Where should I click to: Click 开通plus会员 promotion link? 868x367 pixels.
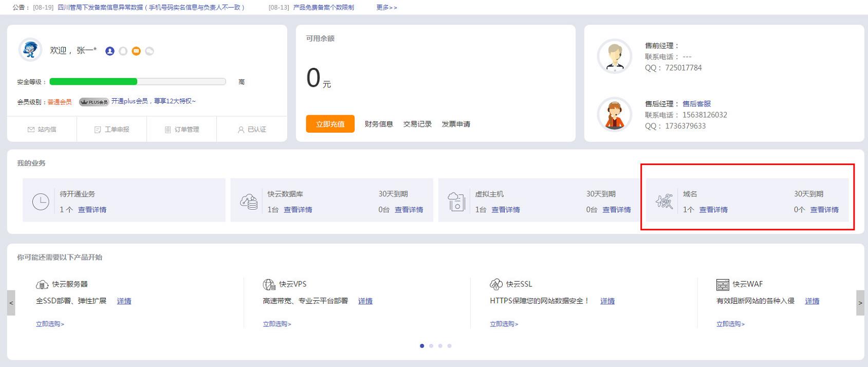coord(153,101)
